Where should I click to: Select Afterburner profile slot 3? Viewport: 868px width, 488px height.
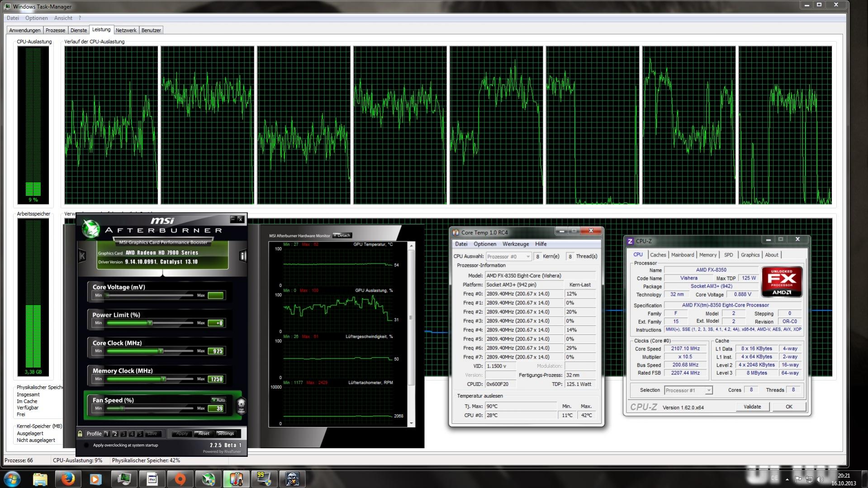tap(123, 434)
